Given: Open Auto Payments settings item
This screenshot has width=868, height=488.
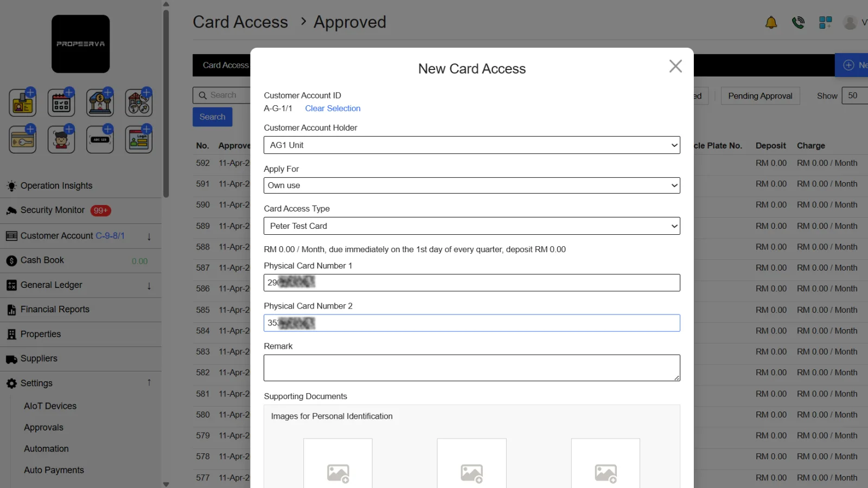Looking at the screenshot, I should point(54,470).
